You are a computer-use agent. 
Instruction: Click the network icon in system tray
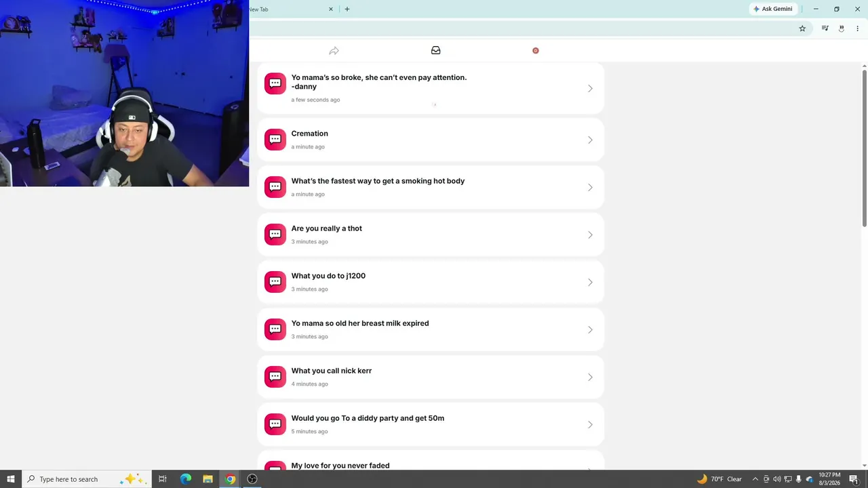pyautogui.click(x=787, y=479)
